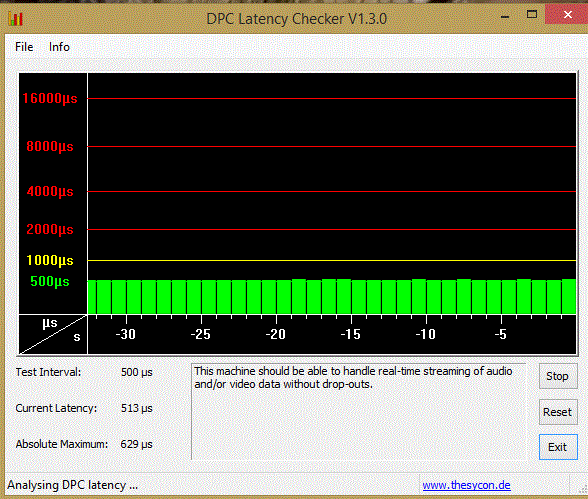Open the File menu
Viewport: 588px width, 499px height.
tap(24, 47)
